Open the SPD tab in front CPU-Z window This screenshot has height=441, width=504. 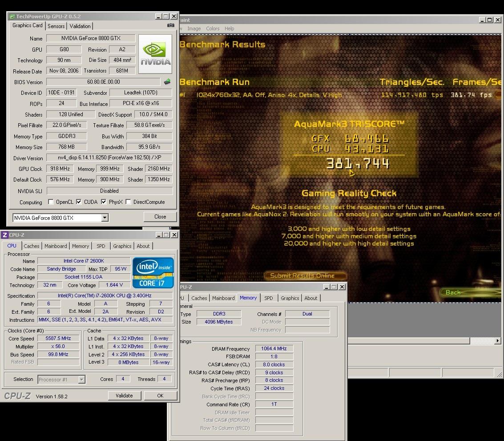[x=101, y=246]
